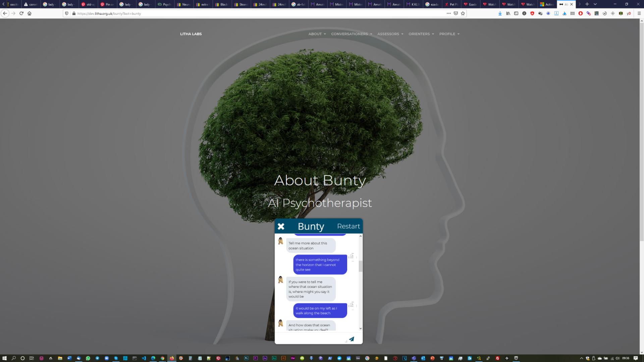
Task: Reload the page using the refresh icon
Action: pos(21,13)
